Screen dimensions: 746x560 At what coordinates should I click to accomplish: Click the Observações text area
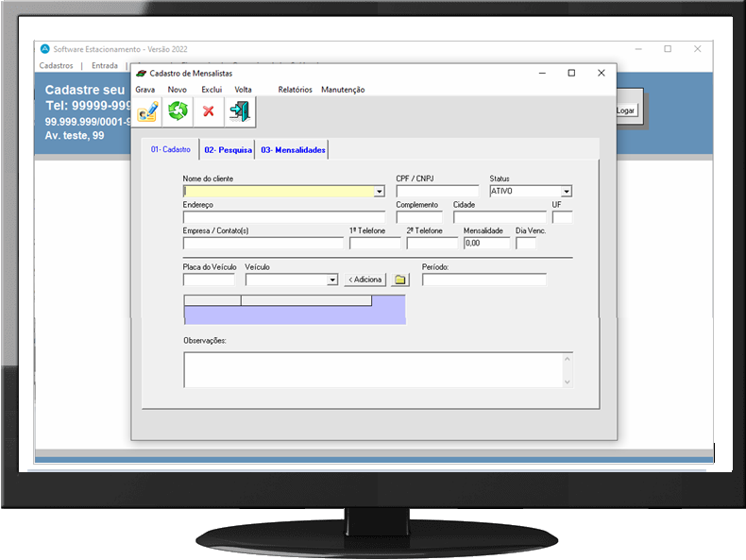click(x=373, y=369)
